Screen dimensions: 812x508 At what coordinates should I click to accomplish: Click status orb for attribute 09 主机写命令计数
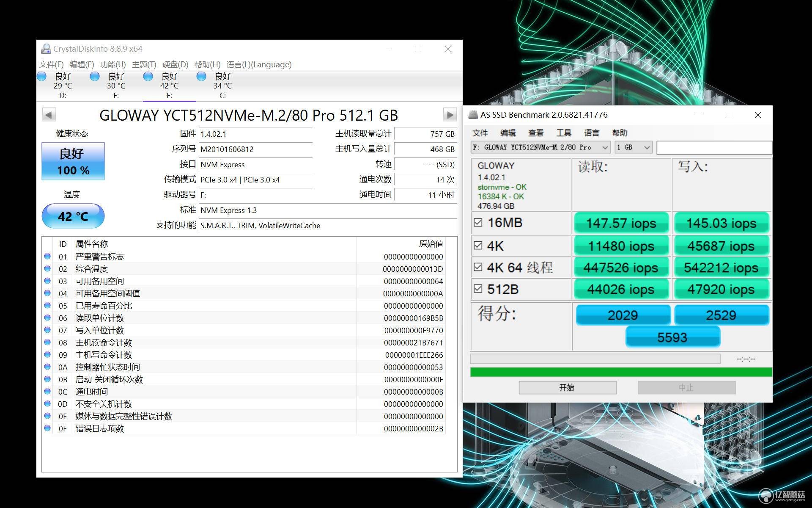[x=47, y=354]
